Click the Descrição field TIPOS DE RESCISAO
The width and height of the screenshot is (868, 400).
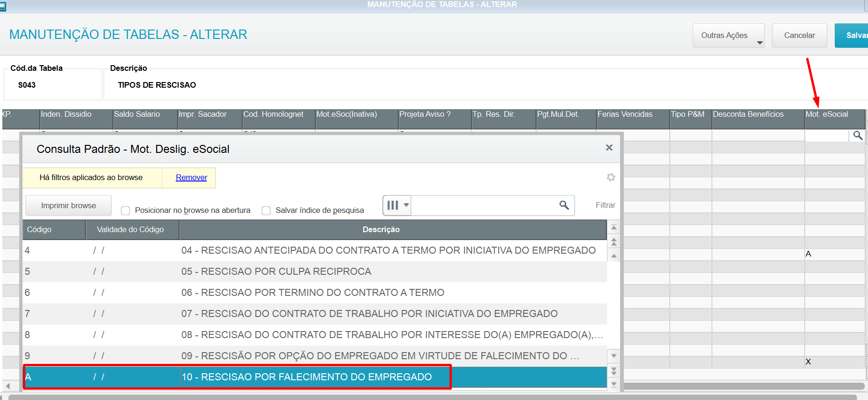tap(486, 85)
